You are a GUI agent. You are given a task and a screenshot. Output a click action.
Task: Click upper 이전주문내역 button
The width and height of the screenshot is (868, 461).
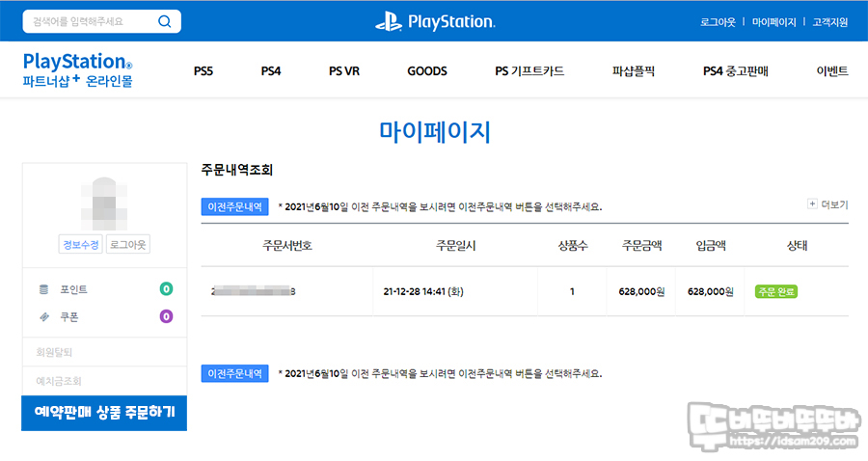point(234,206)
